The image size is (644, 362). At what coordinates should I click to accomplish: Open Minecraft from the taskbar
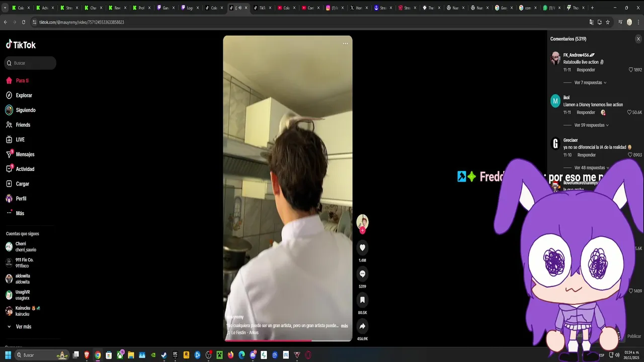[219, 355]
